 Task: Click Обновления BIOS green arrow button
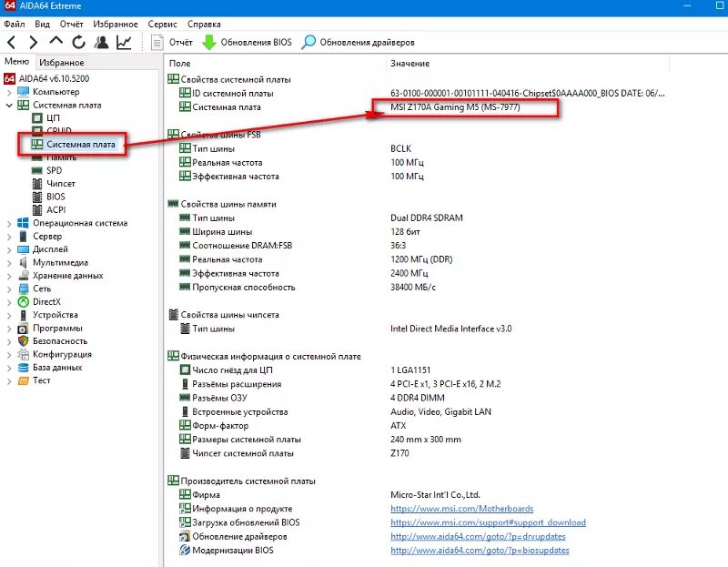[x=247, y=42]
